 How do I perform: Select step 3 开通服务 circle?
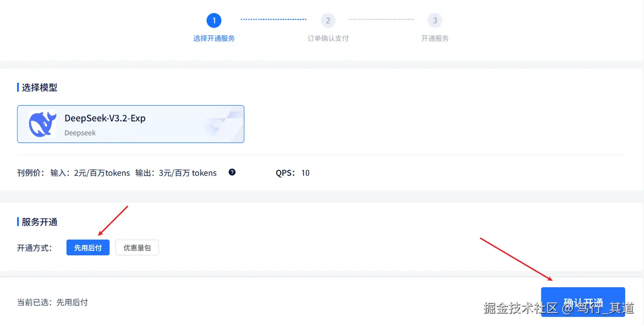click(435, 20)
